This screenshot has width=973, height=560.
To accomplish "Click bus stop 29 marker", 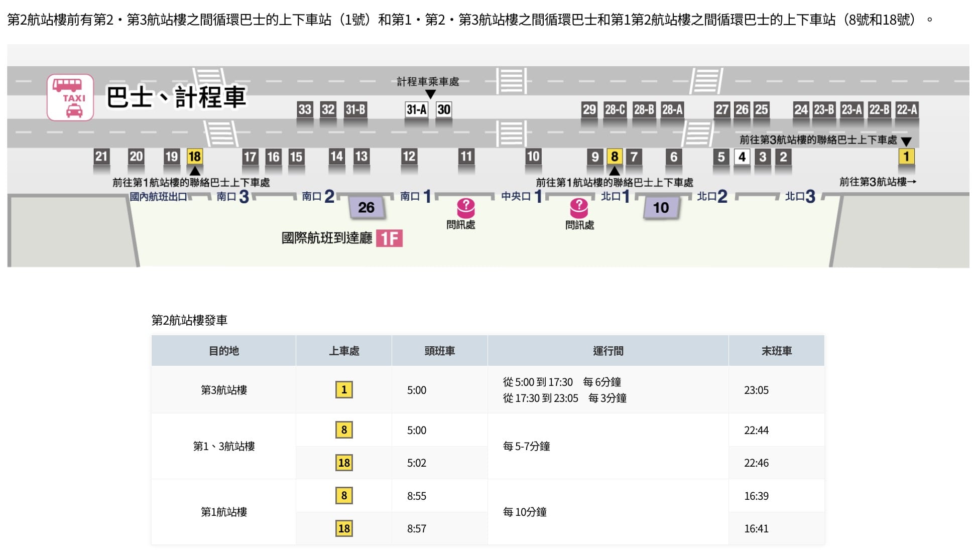I will pos(589,109).
